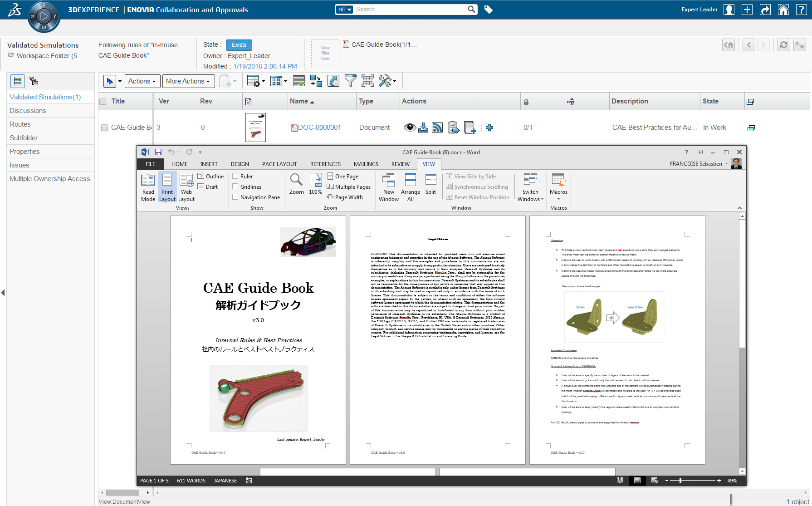Viewport: 812px width, 506px height.
Task: Open the search scope All dropdown
Action: tap(344, 10)
